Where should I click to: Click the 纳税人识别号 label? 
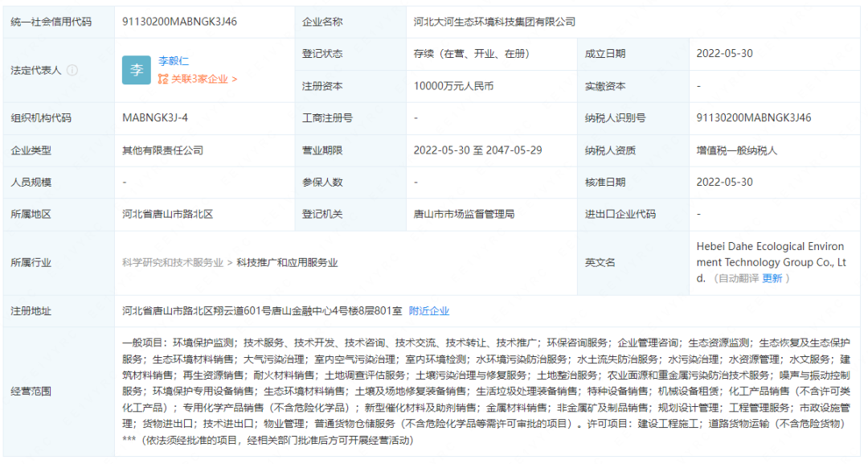(x=615, y=118)
